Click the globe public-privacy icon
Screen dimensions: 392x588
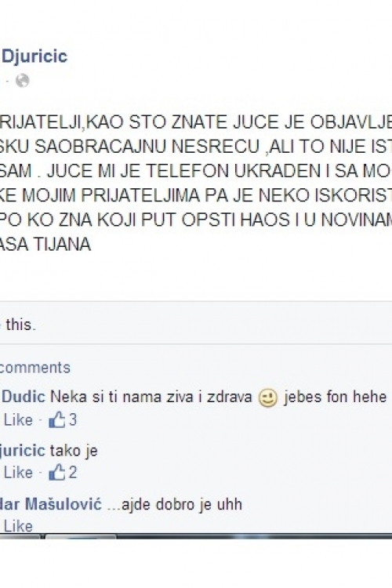point(23,81)
